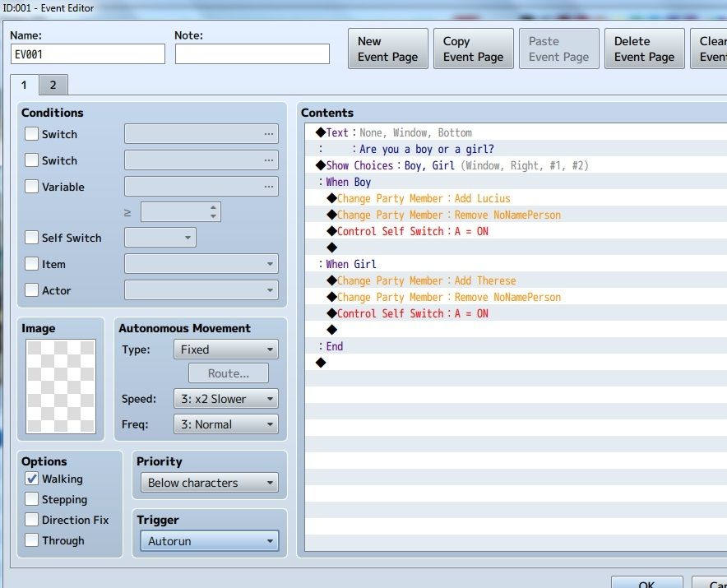Expand the Priority dropdown
The width and height of the screenshot is (727, 588).
pyautogui.click(x=211, y=483)
